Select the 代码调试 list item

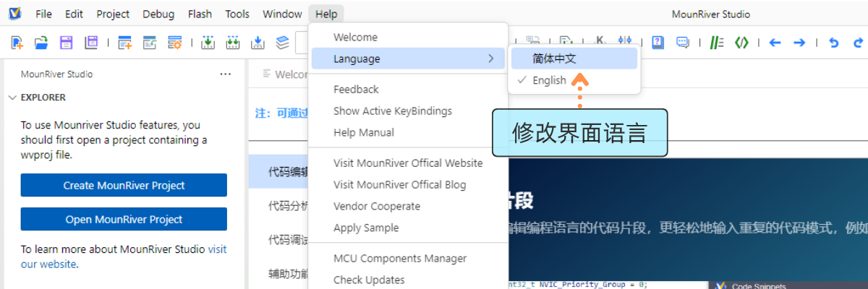tap(279, 239)
